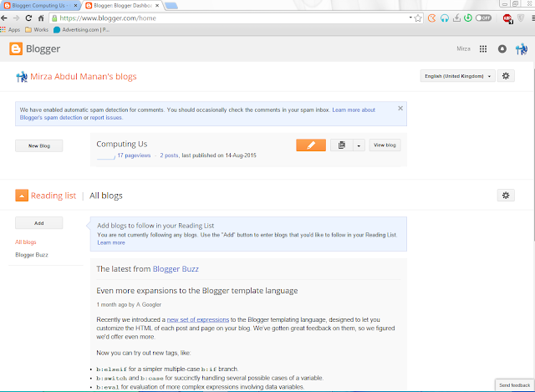
Task: Reload the page with refresh icon
Action: 28,18
